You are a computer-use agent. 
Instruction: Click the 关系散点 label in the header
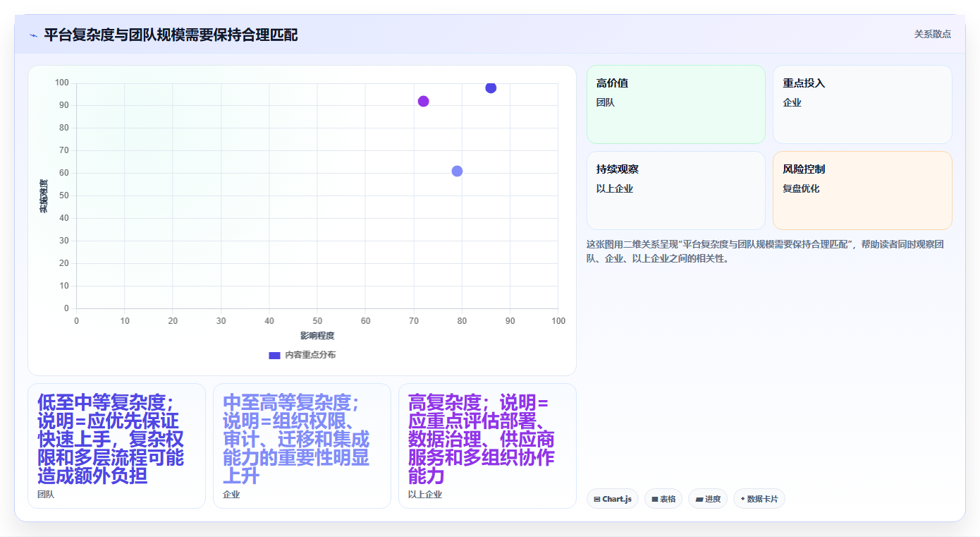pyautogui.click(x=933, y=34)
